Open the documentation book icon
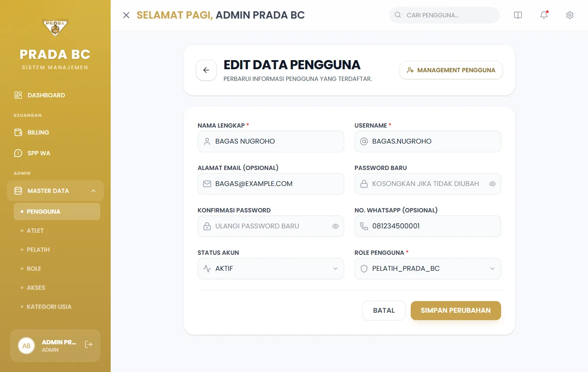Image resolution: width=588 pixels, height=372 pixels. click(x=518, y=15)
